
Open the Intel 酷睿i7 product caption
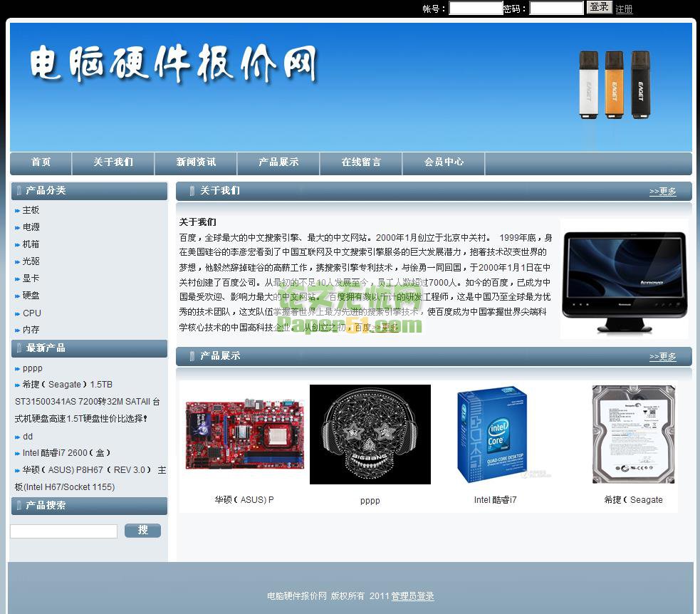click(x=495, y=500)
